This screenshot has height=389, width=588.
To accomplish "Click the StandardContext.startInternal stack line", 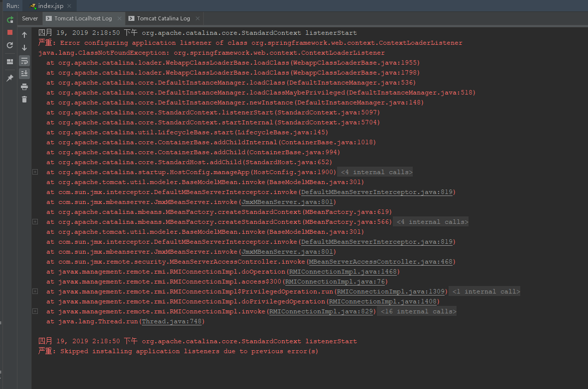I will pyautogui.click(x=213, y=122).
